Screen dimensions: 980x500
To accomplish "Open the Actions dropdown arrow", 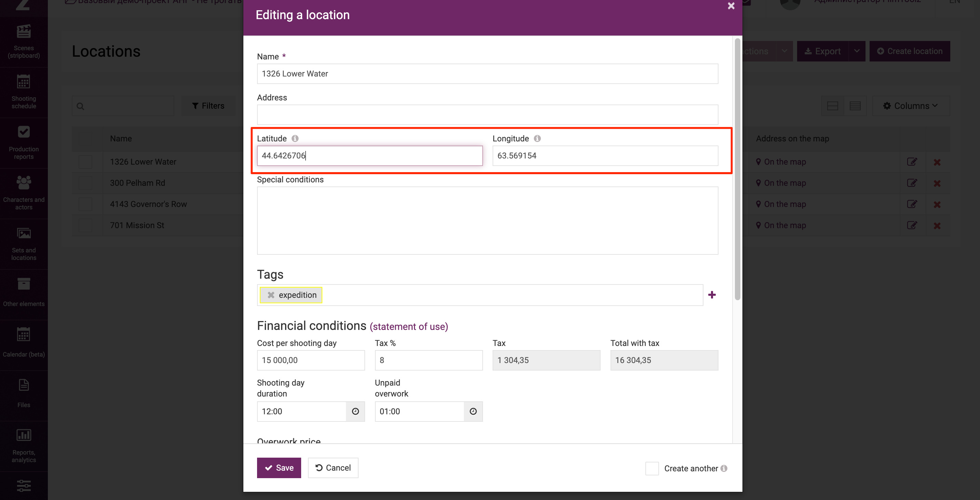I will tap(784, 51).
